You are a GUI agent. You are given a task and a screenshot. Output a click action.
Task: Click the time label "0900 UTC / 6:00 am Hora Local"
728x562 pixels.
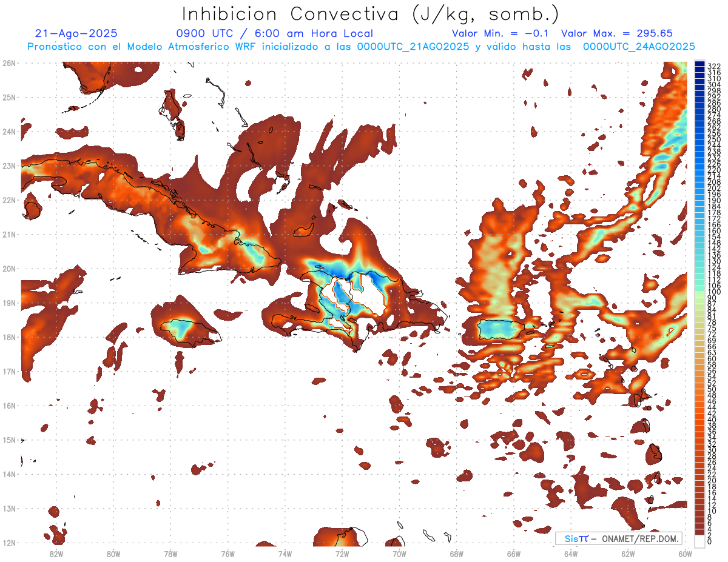pos(275,33)
